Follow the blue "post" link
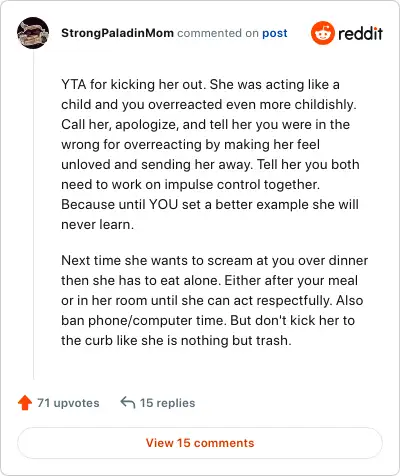400x476 pixels. click(x=275, y=33)
